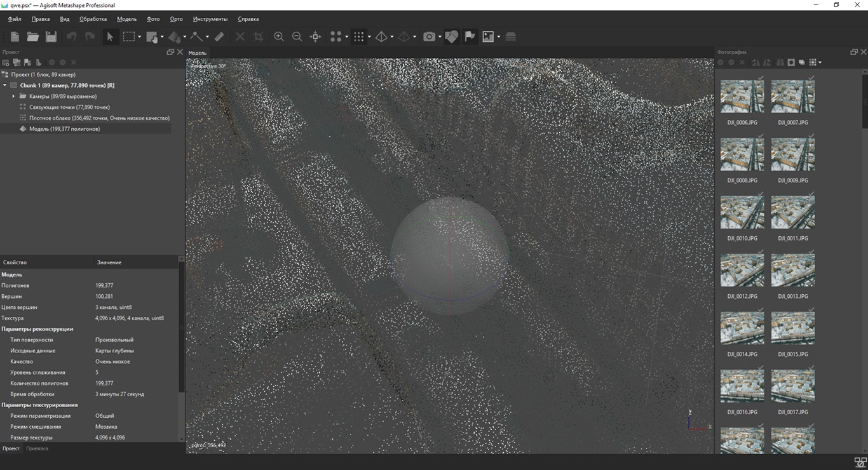Toggle the crop selection tool
The height and width of the screenshot is (470, 868).
coord(257,36)
